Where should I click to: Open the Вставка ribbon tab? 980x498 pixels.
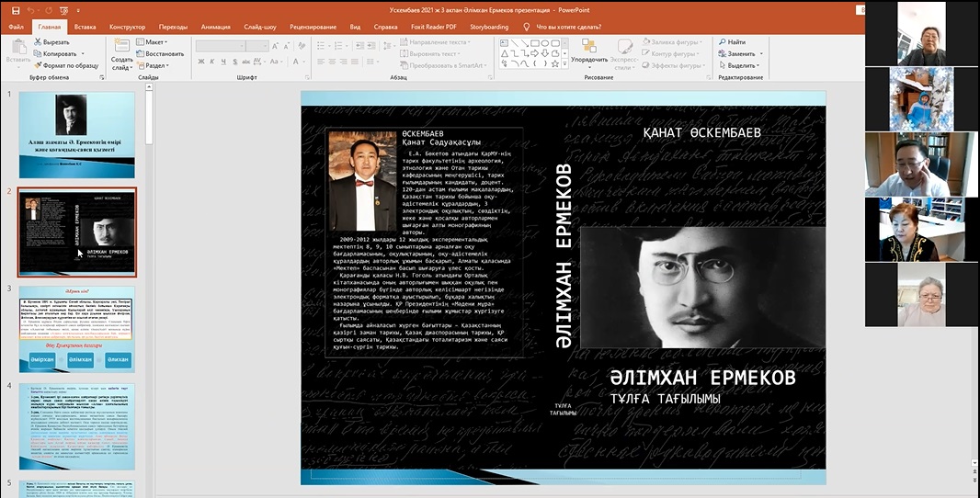tap(85, 27)
